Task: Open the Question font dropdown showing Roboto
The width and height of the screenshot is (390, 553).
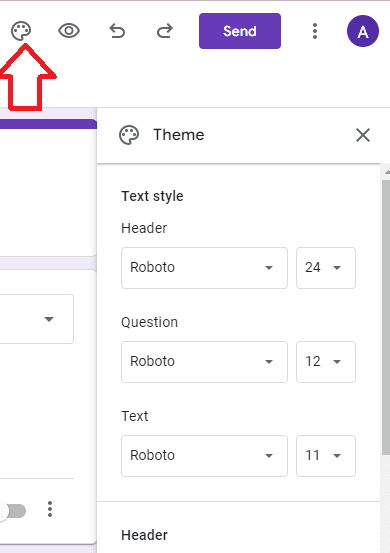Action: pyautogui.click(x=204, y=361)
